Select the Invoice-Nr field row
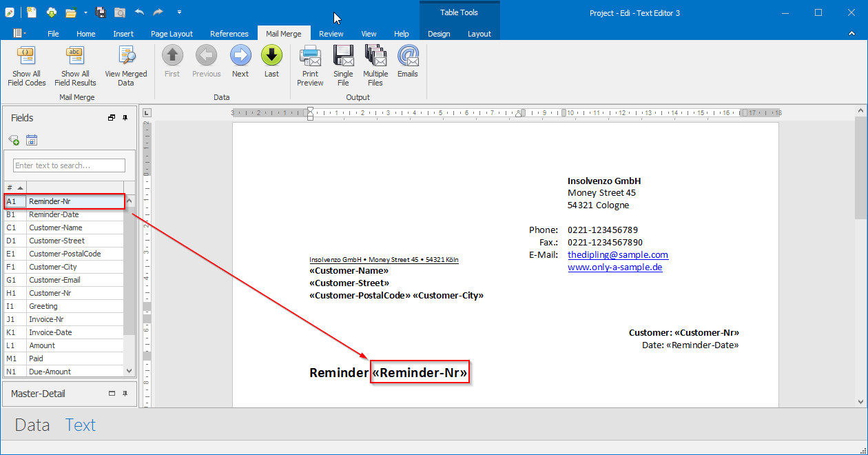Viewport: 868px width, 455px height. [x=63, y=319]
